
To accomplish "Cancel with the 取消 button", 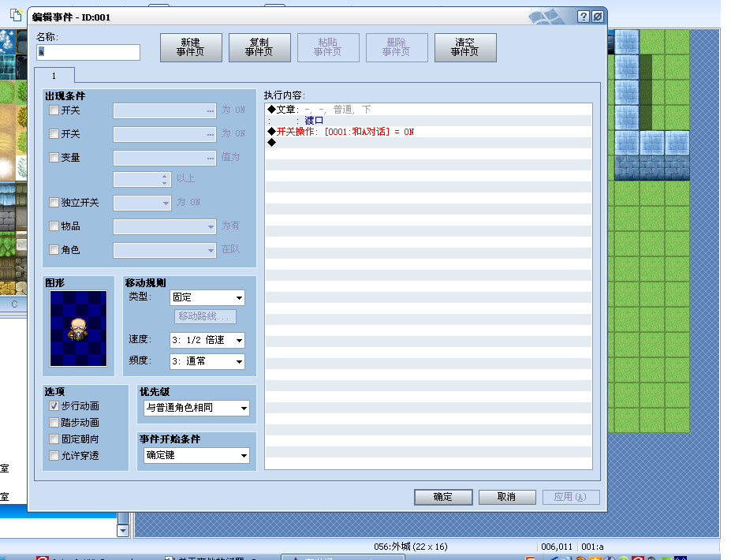I will tap(507, 497).
